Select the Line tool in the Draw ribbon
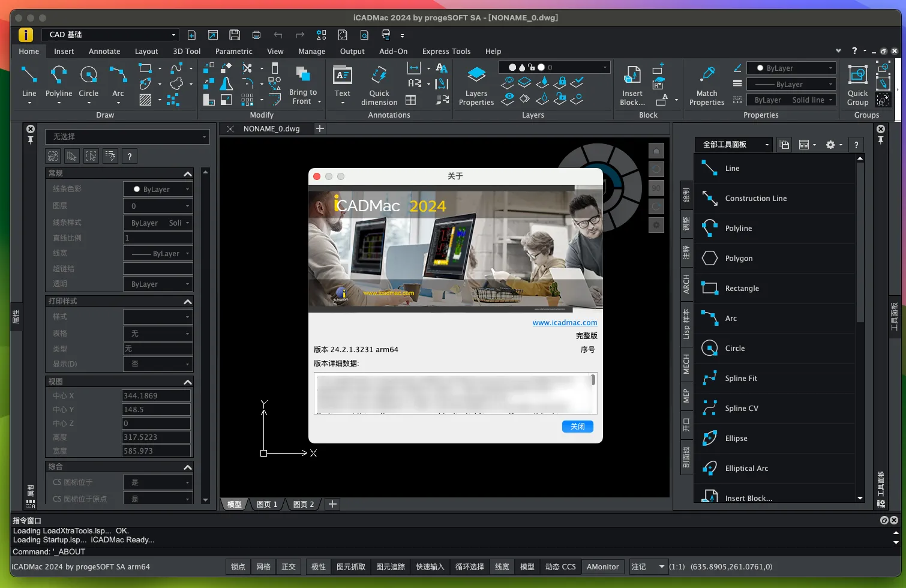Viewport: 906px width, 588px height. point(29,82)
